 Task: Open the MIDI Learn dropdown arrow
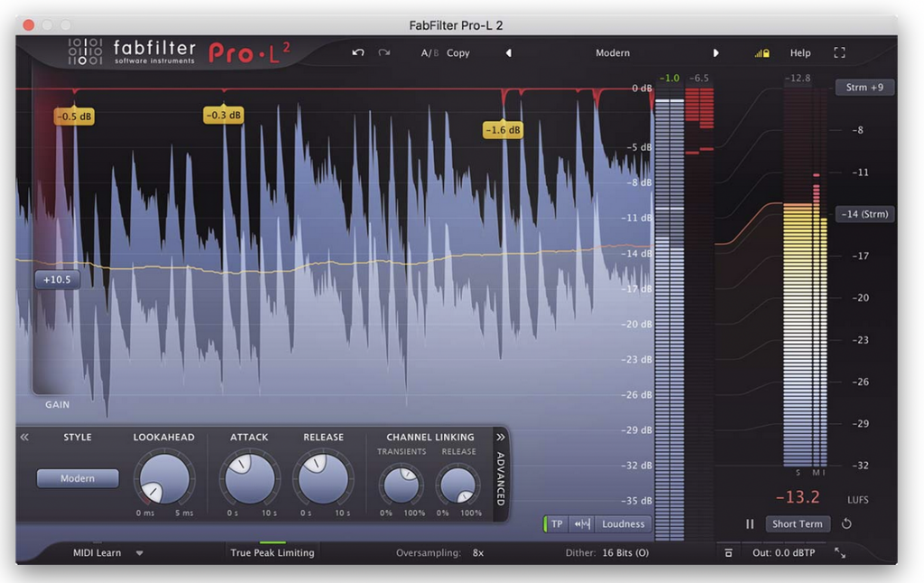tap(140, 553)
